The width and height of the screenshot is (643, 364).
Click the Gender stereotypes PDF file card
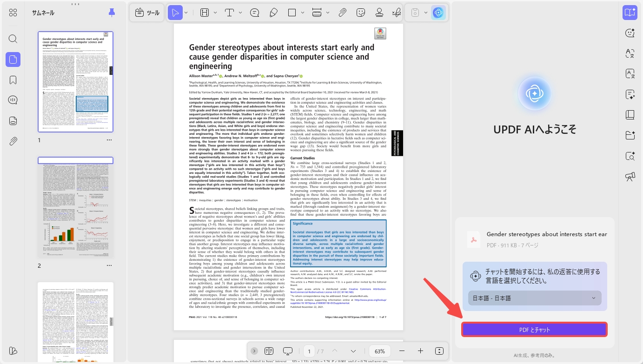coord(535,239)
